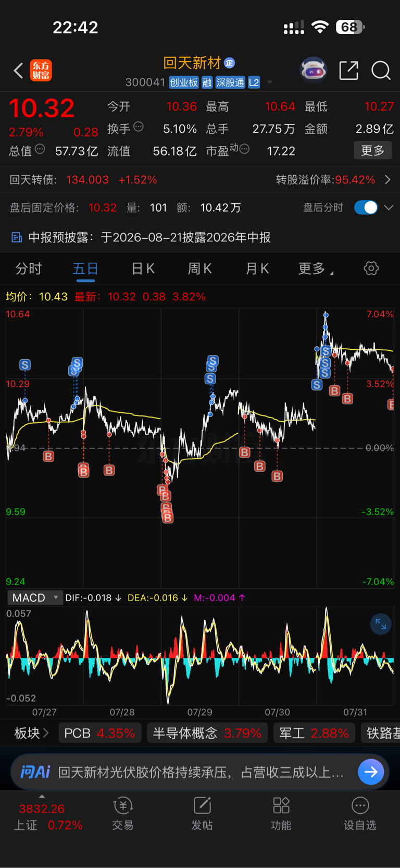The width and height of the screenshot is (400, 868).
Task: Tap the stock code 300041
Action: [145, 82]
